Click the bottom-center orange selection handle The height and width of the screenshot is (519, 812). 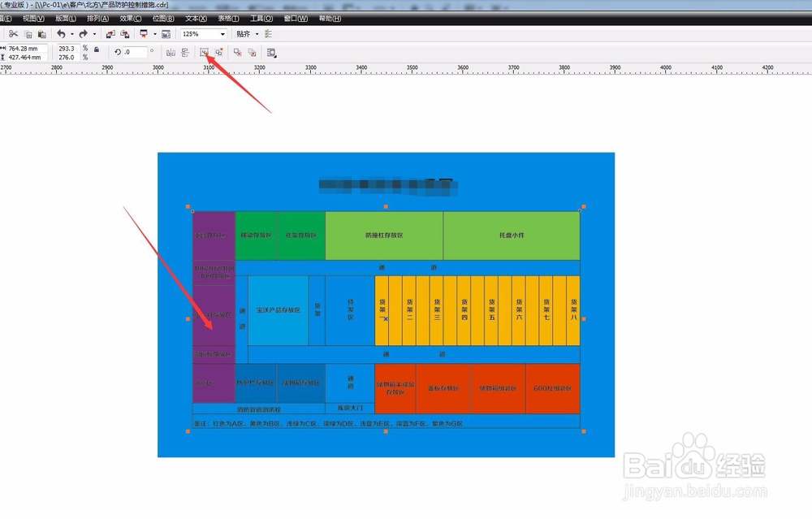pos(385,431)
